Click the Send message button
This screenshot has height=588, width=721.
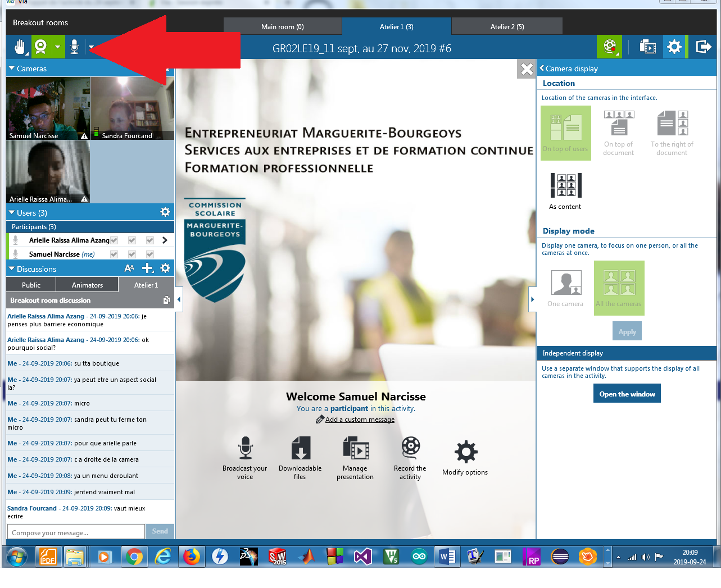pos(160,531)
